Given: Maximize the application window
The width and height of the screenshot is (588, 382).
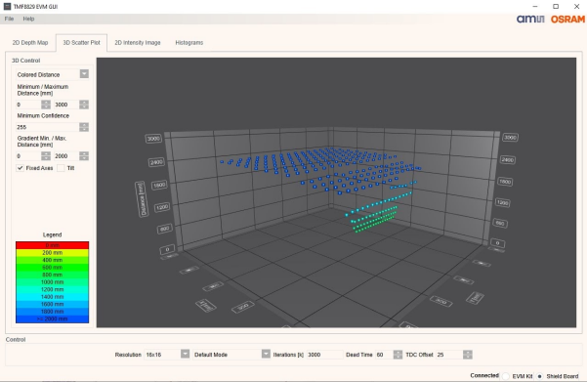Looking at the screenshot, I should tap(556, 7).
